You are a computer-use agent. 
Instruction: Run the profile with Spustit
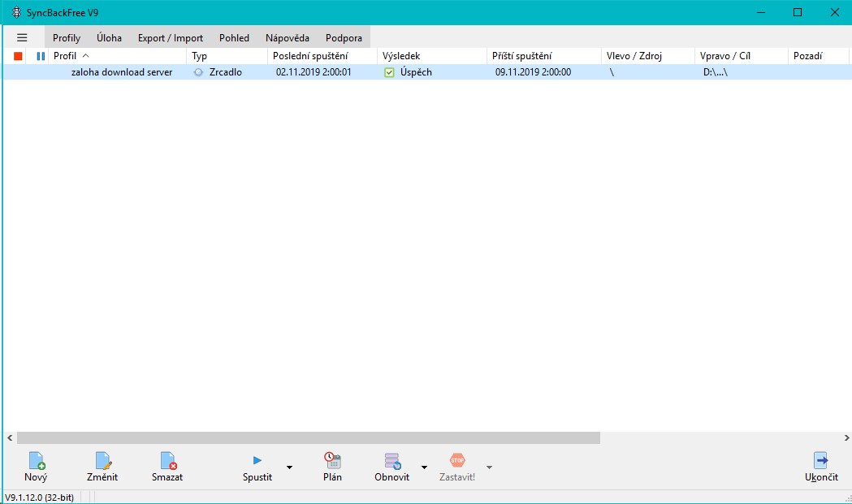click(x=257, y=467)
